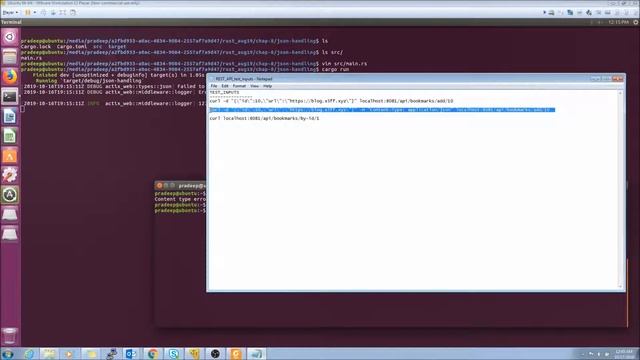Expand the dropdown arrow beside pause button

pos(35,13)
